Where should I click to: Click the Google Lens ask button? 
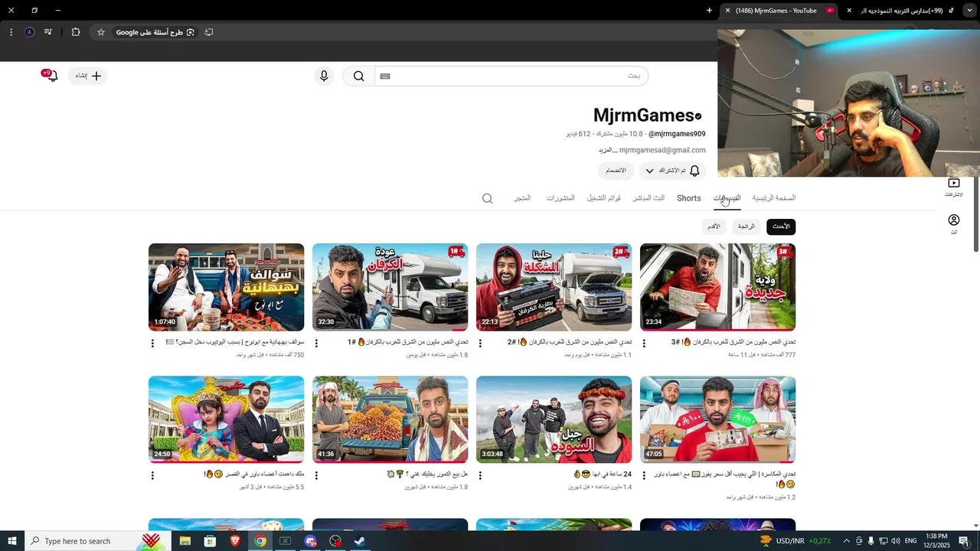coord(155,32)
